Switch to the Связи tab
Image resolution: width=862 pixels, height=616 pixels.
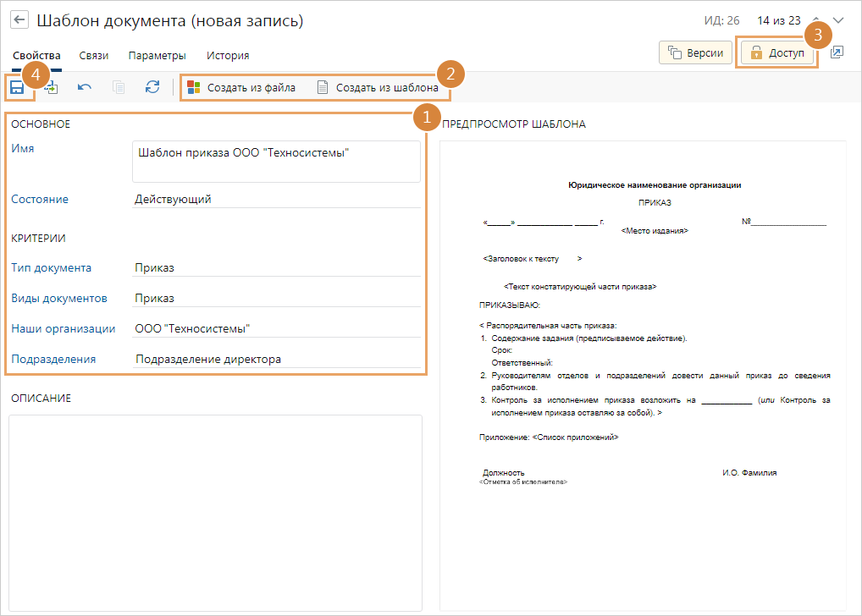[x=94, y=56]
